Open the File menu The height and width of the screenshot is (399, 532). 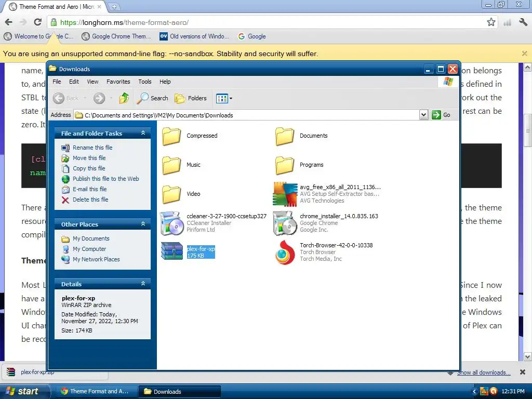point(57,82)
